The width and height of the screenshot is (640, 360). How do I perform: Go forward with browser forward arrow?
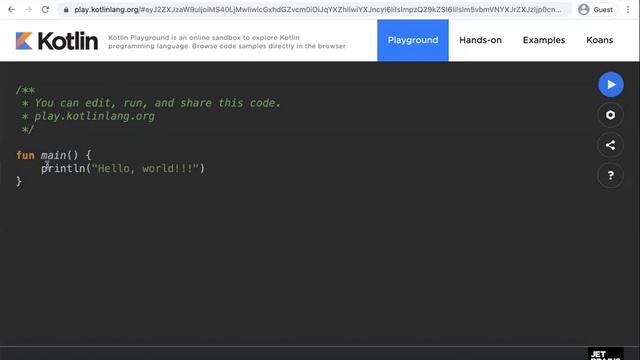tap(28, 9)
